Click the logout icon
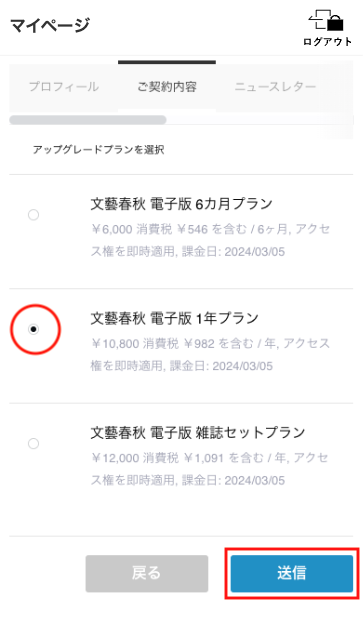 pyautogui.click(x=326, y=20)
